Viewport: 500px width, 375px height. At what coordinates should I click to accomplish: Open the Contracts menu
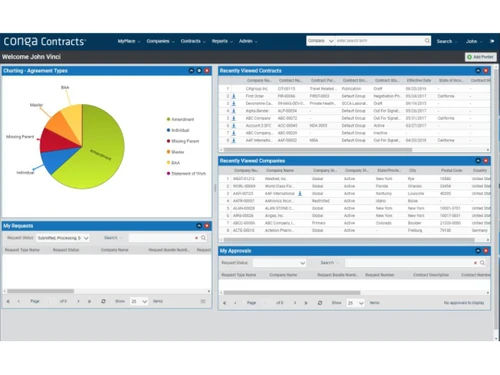pyautogui.click(x=193, y=41)
